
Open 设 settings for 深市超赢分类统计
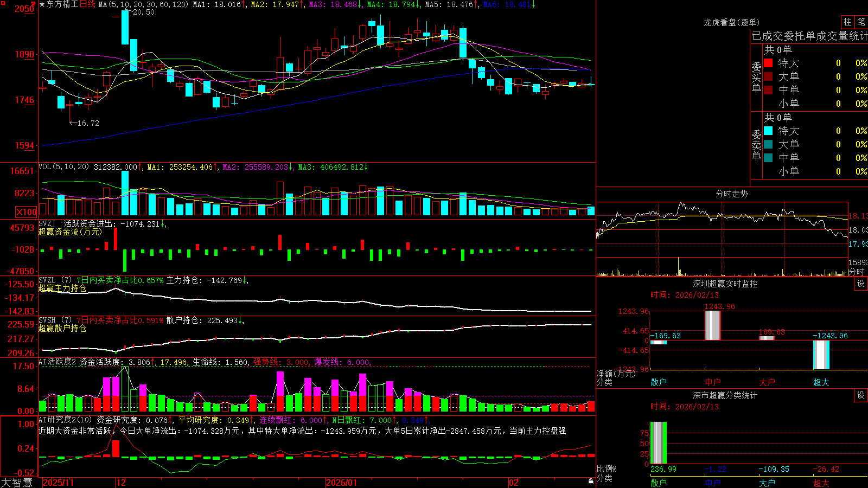pos(861,395)
